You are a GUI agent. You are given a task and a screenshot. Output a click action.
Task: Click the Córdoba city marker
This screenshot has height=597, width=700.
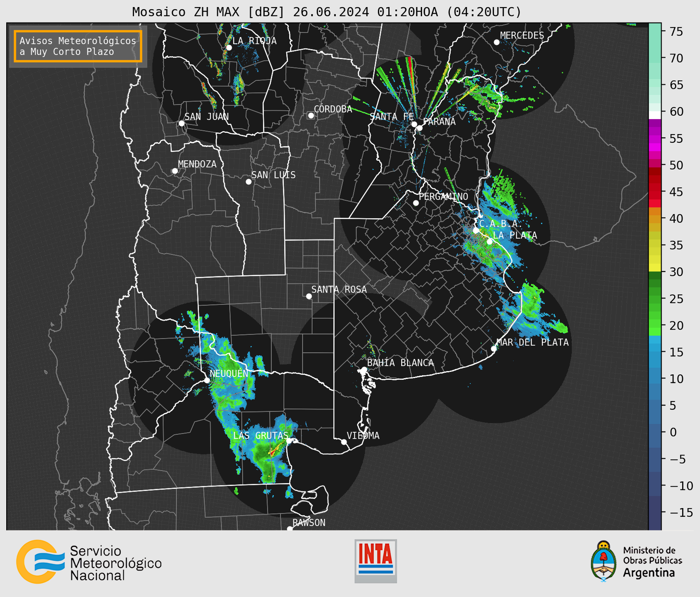(311, 115)
